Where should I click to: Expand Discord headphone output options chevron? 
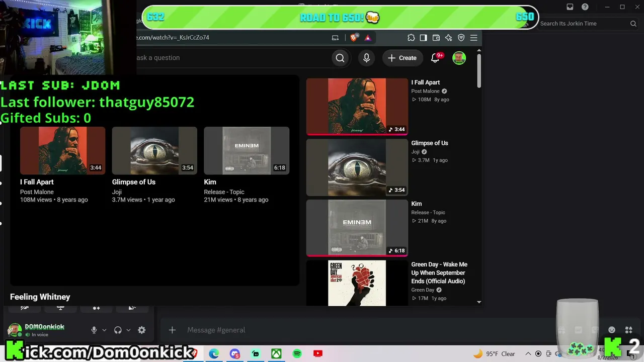128,330
